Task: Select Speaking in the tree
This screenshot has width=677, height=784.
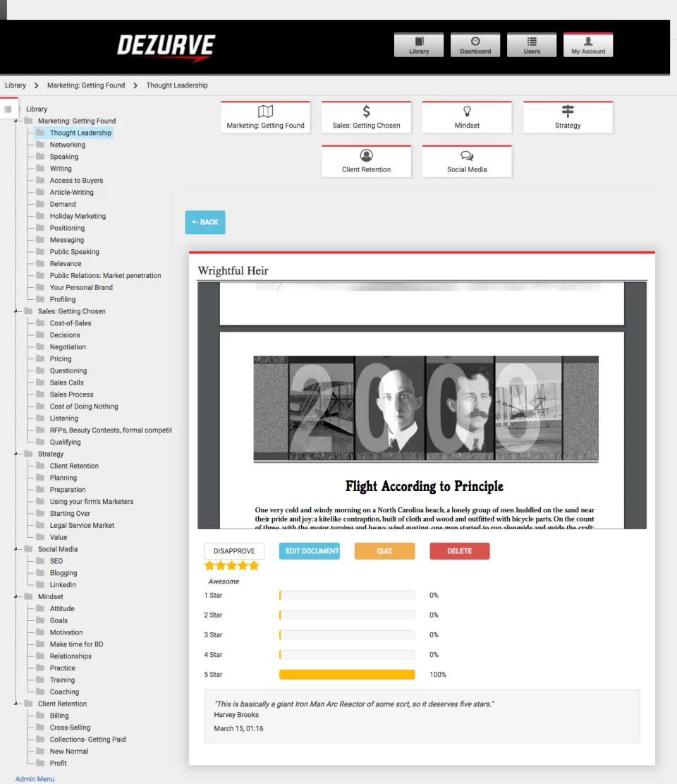Action: (64, 157)
